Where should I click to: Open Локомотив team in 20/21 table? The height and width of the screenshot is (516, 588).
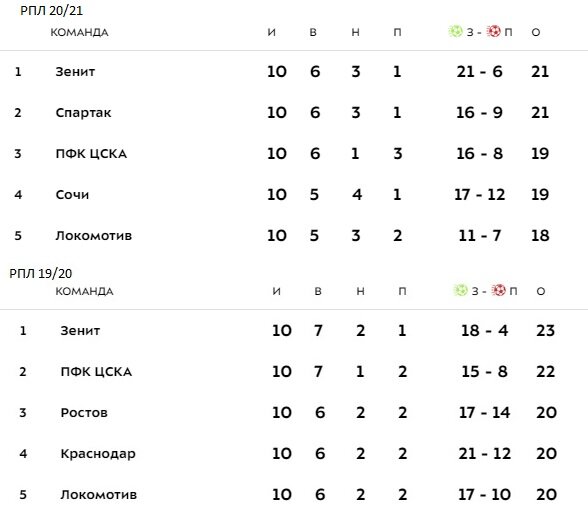coord(94,236)
